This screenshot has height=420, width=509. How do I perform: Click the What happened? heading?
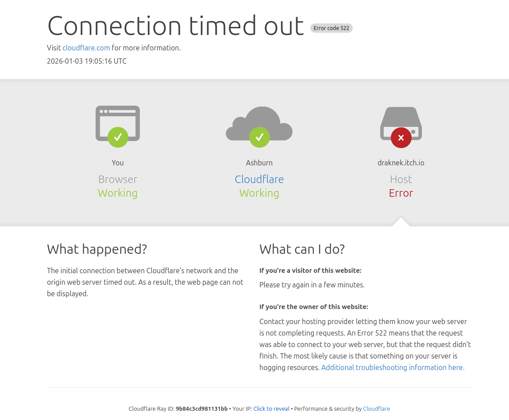(x=97, y=249)
